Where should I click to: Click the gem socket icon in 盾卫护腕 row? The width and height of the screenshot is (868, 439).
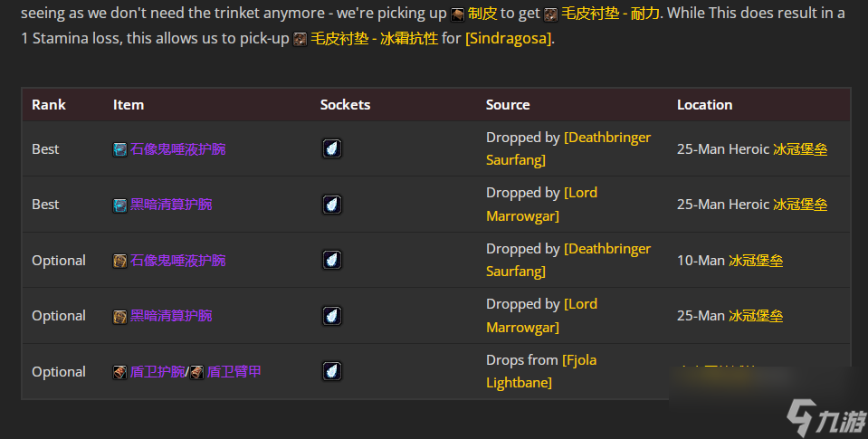point(332,371)
